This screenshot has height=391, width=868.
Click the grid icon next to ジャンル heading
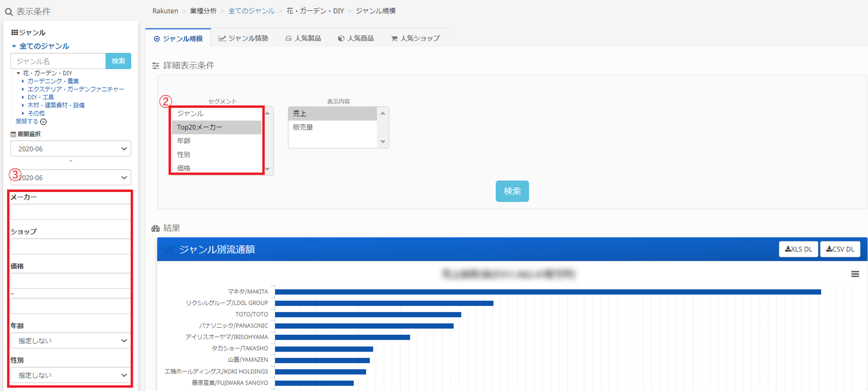(x=14, y=33)
